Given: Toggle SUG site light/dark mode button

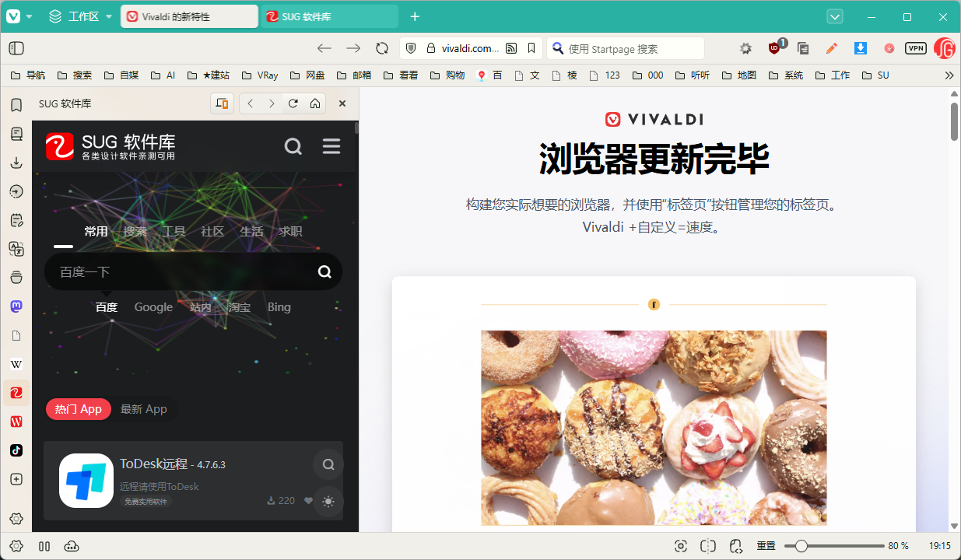Looking at the screenshot, I should (328, 502).
